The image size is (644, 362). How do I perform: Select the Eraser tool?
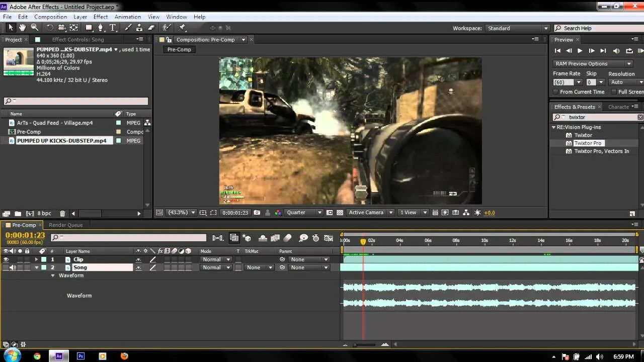tap(151, 28)
